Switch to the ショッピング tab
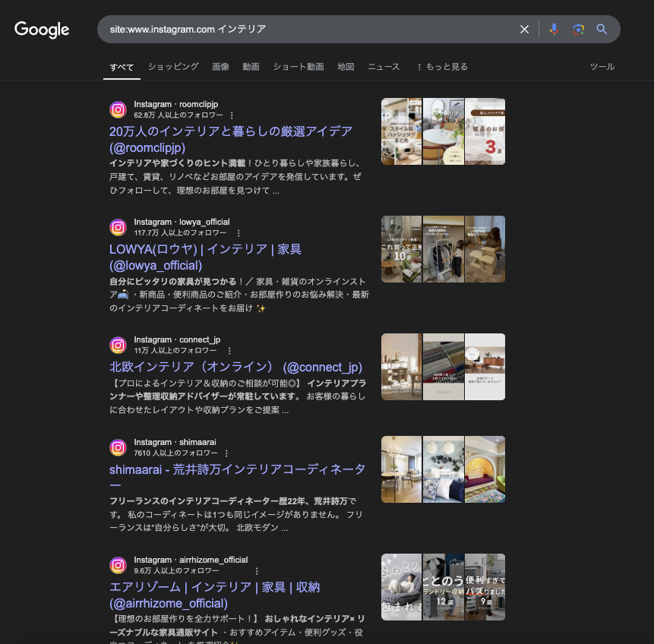The height and width of the screenshot is (644, 654). click(x=173, y=67)
